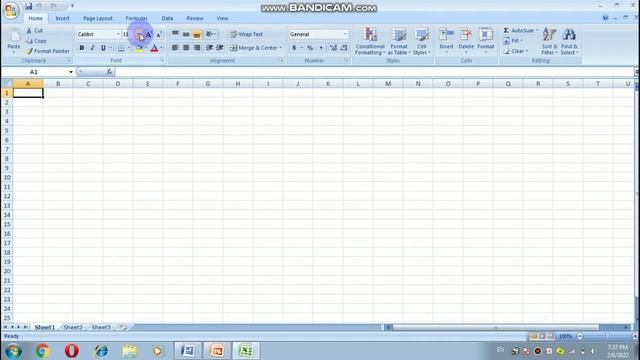
Task: Toggle Wrap Text
Action: [246, 34]
